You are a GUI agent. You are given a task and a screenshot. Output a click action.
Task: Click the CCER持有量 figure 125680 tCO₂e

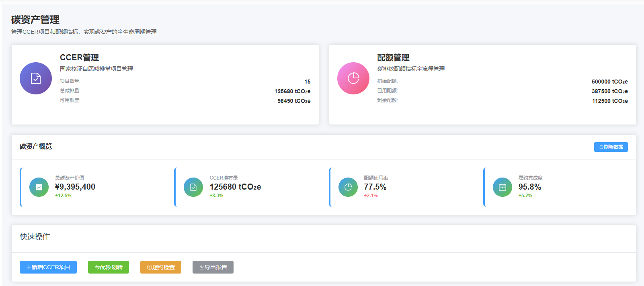(x=235, y=187)
